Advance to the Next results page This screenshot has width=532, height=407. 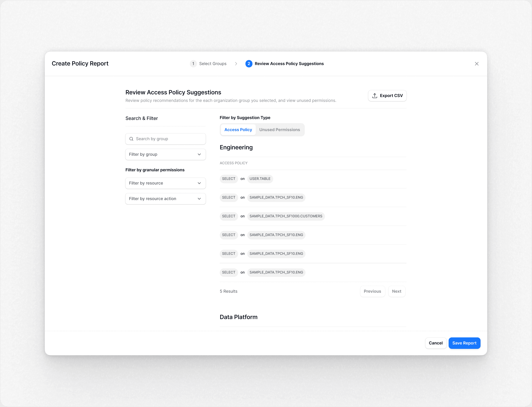(397, 291)
